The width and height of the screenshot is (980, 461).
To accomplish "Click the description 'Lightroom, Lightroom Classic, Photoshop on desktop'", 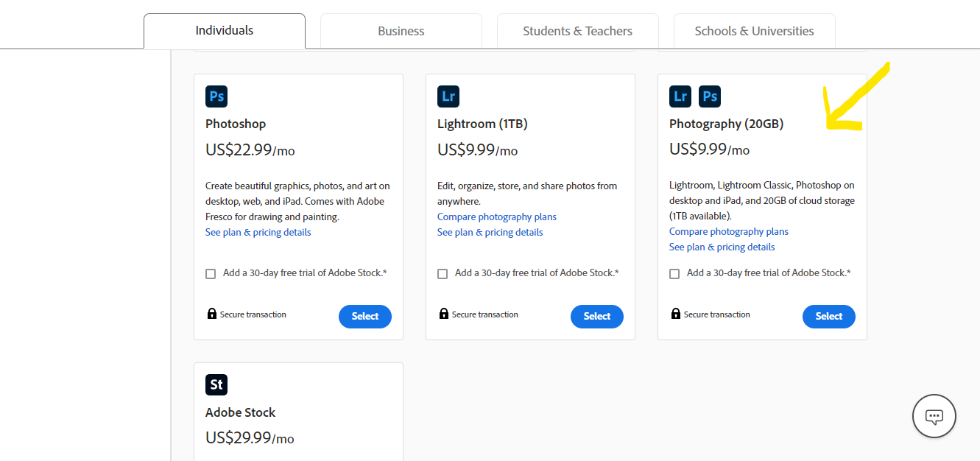I will [x=762, y=200].
